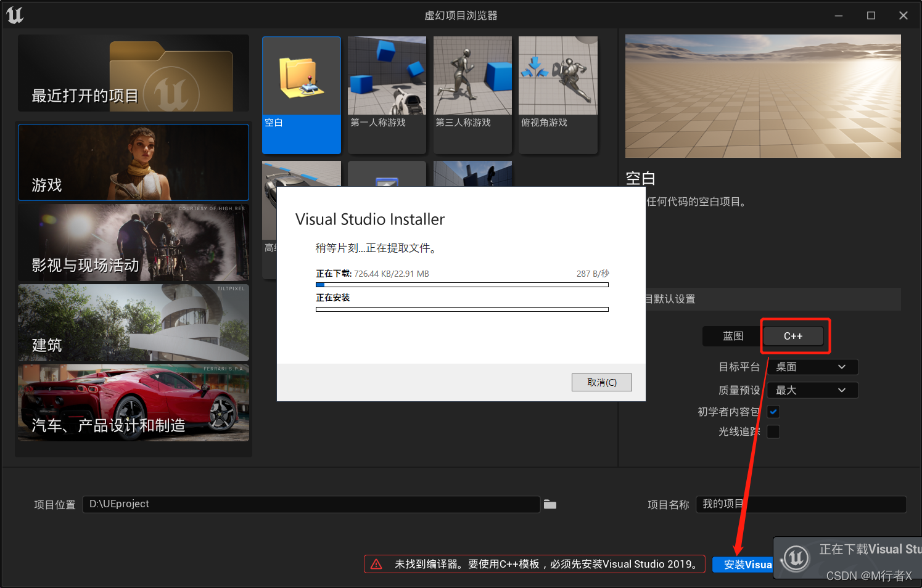The width and height of the screenshot is (922, 588).
Task: Switch project type to C++
Action: pyautogui.click(x=793, y=336)
